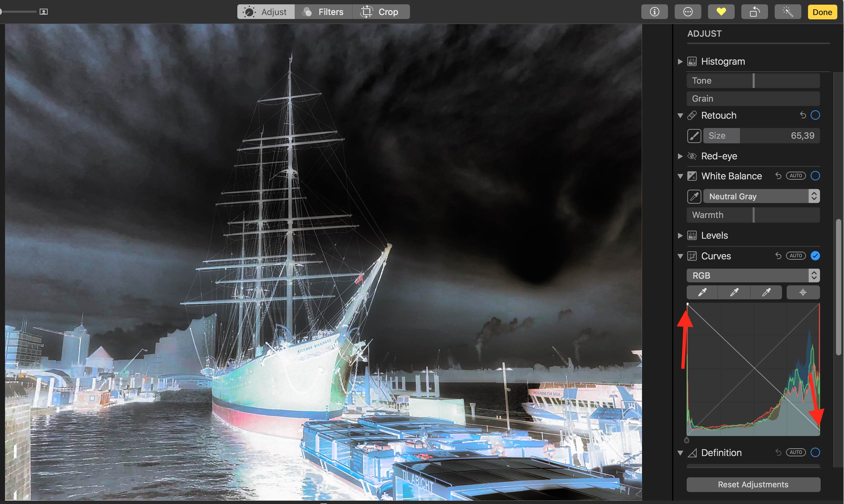This screenshot has width=844, height=504.
Task: Switch to the Crop tab
Action: pyautogui.click(x=381, y=12)
